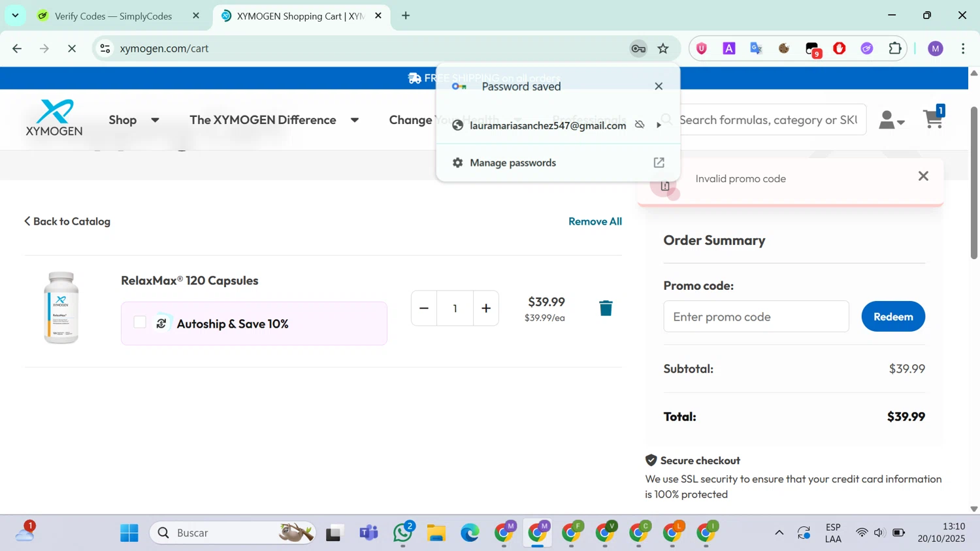Open the uBlock shield extension icon
This screenshot has height=551, width=980.
tap(702, 48)
